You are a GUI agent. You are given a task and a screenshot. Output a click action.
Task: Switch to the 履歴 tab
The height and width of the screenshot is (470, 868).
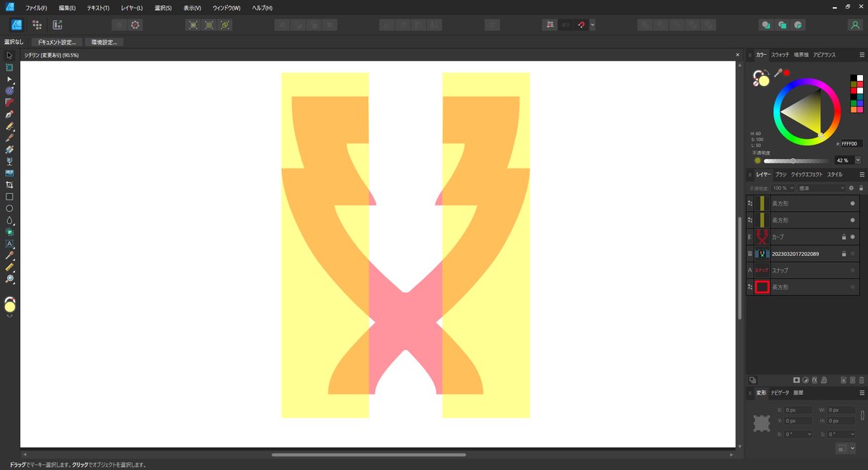[798, 393]
